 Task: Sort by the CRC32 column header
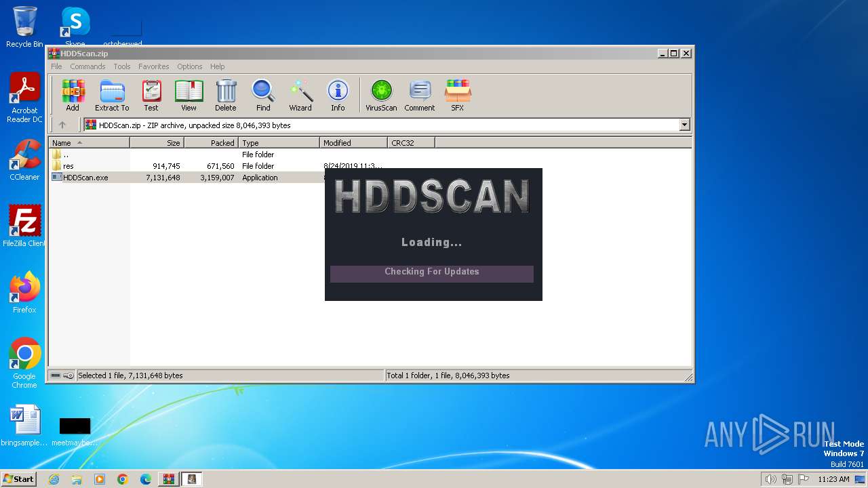[x=411, y=143]
